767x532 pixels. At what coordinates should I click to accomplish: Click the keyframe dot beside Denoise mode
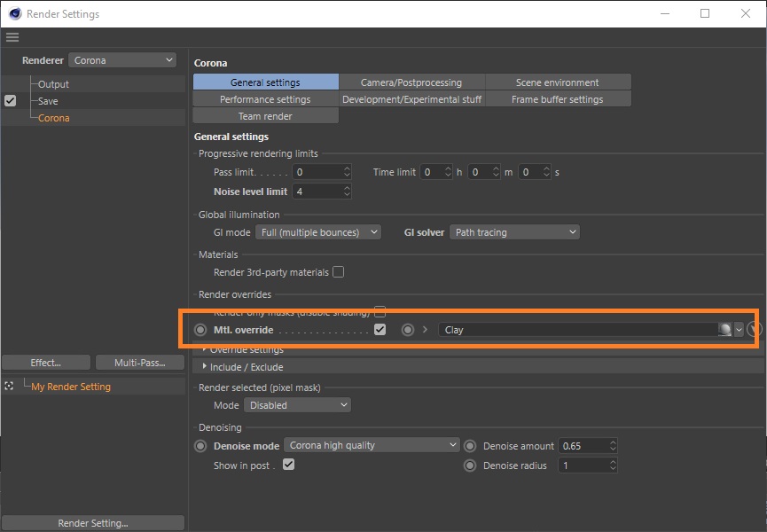pyautogui.click(x=200, y=446)
